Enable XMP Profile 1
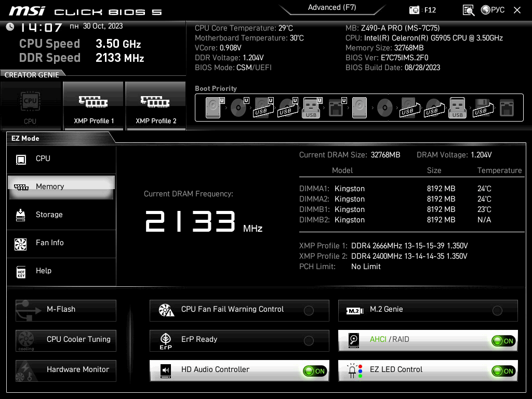532x399 pixels. tap(94, 106)
